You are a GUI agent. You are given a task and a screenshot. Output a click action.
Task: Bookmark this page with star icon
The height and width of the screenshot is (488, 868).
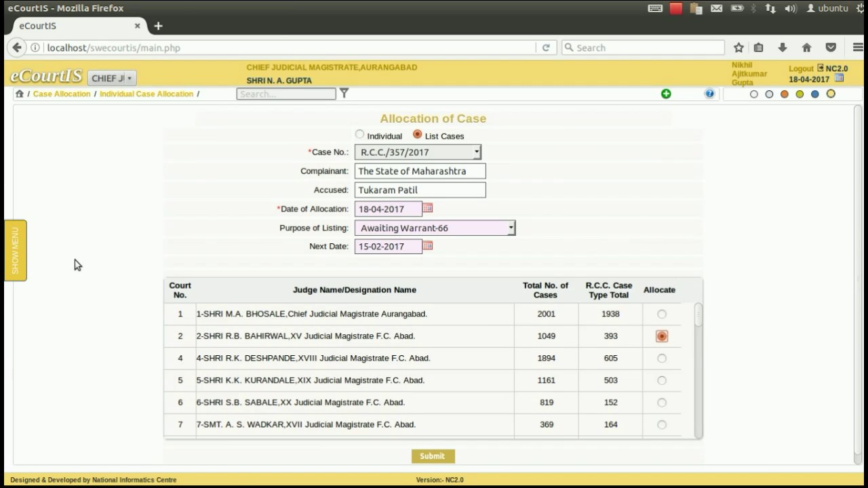tap(738, 47)
